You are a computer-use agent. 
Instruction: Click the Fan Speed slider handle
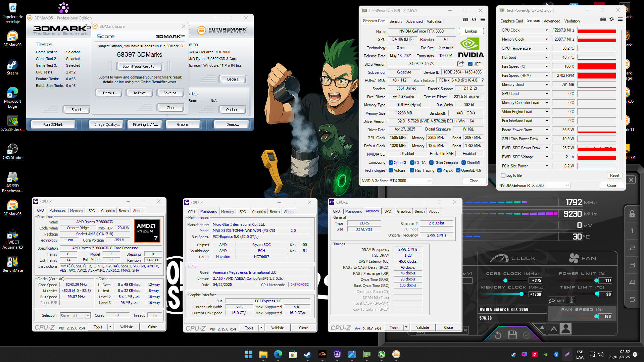(596, 316)
